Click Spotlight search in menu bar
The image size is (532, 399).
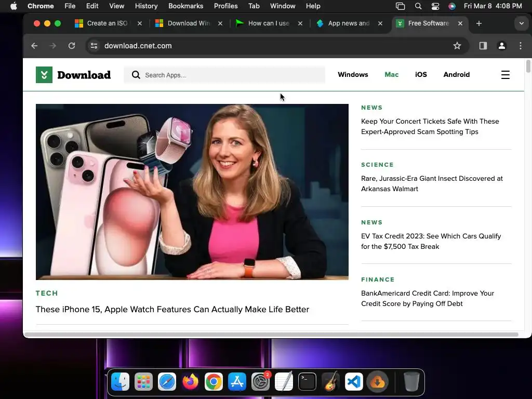tap(418, 6)
